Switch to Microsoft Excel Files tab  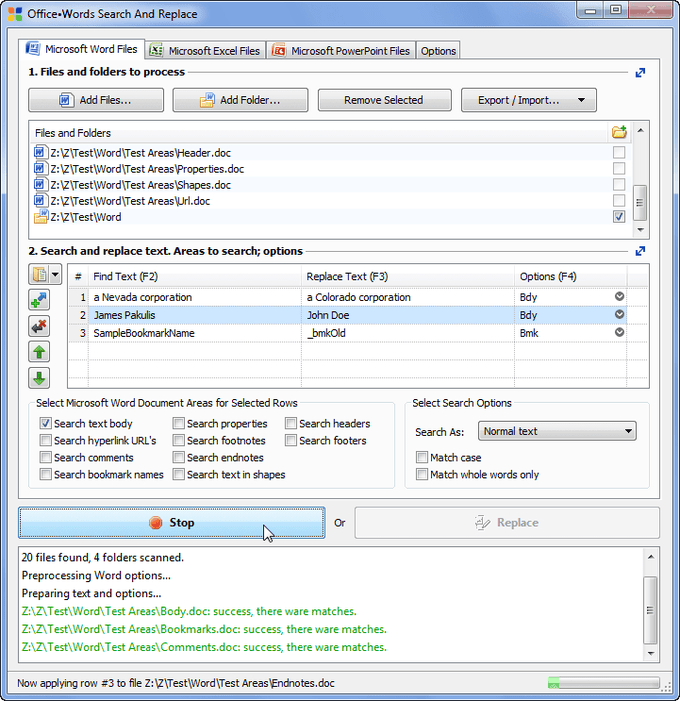pos(205,51)
